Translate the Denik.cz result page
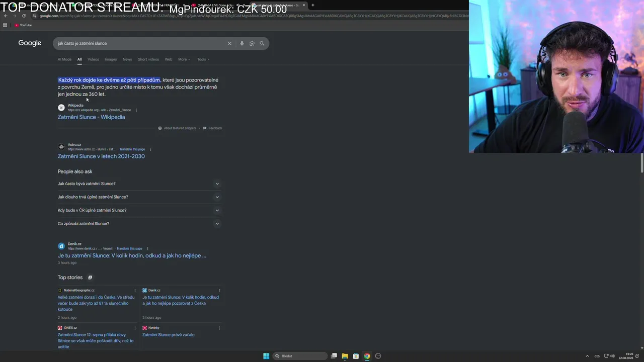Screen dimensions: 644x362 [129, 248]
